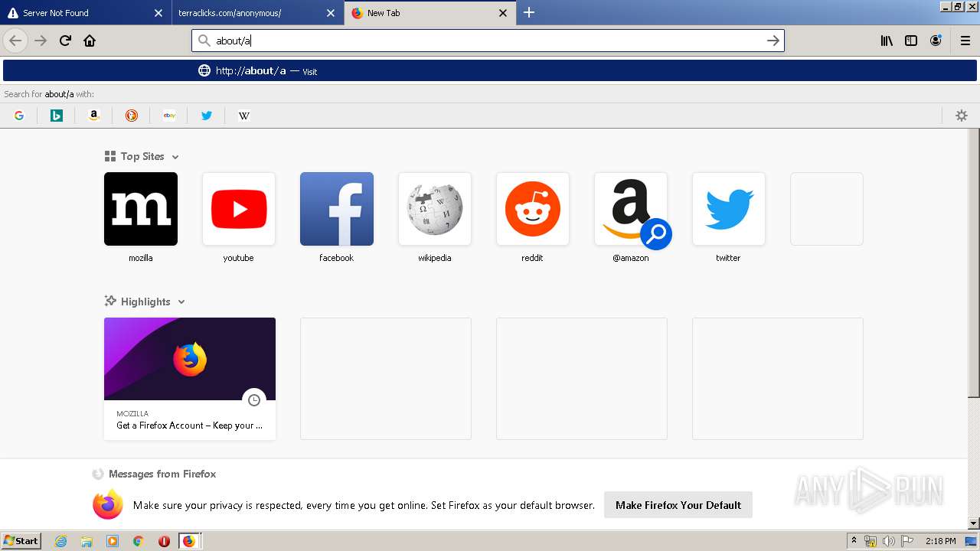Open the reddit top site tile
980x551 pixels.
coord(533,209)
